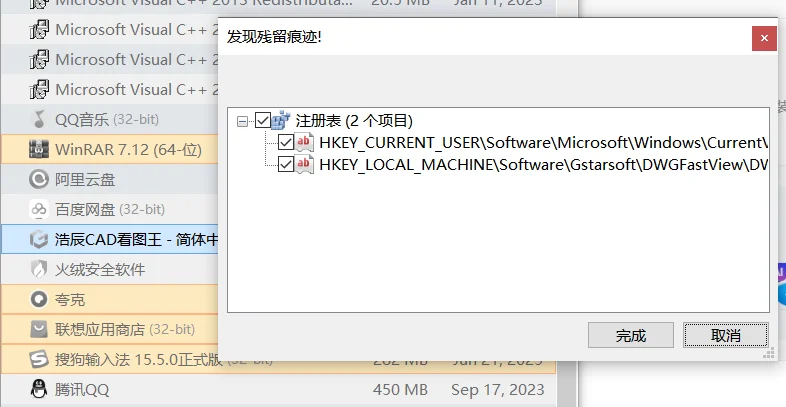Collapse the 注册表 tree node
The image size is (786, 407).
pos(242,121)
